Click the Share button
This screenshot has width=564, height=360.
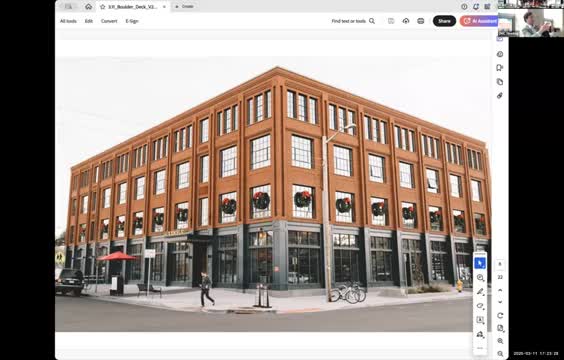[x=444, y=21]
